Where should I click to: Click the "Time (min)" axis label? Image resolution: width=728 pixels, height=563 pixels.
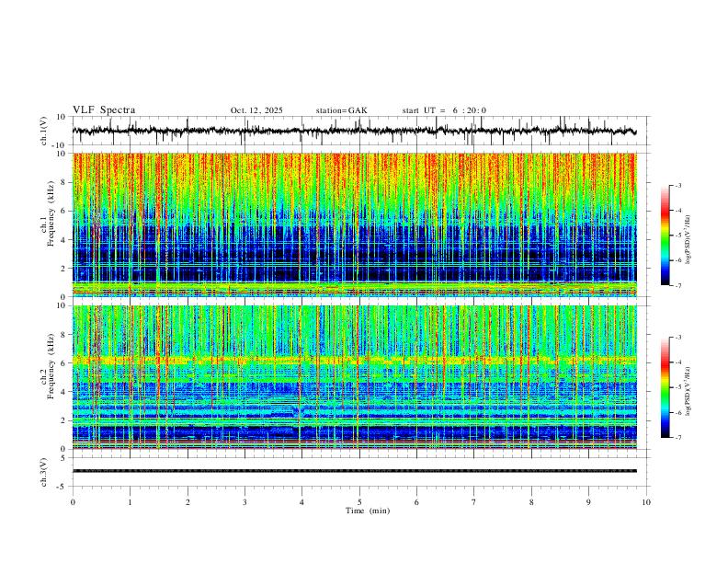coord(368,511)
